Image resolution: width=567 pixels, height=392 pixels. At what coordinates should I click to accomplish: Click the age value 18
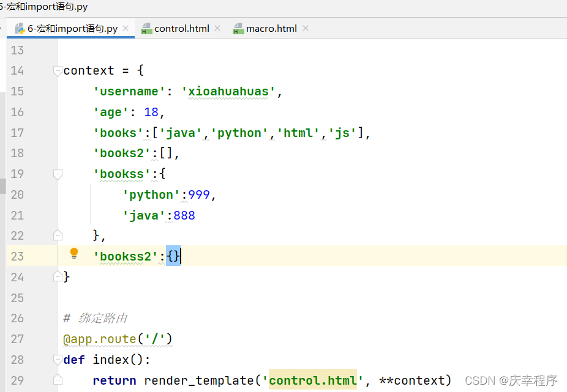pos(151,113)
